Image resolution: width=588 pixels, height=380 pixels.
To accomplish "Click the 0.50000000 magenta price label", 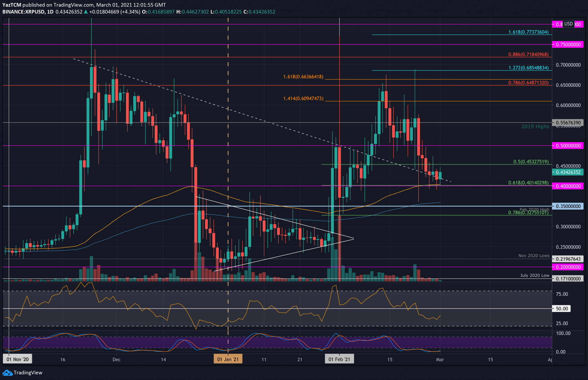I will pos(568,146).
